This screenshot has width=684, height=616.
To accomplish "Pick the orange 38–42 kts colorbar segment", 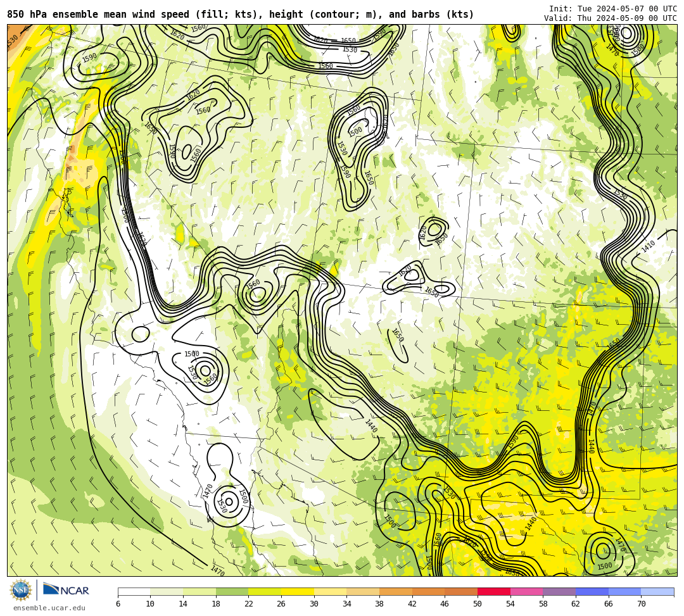I will 396,592.
